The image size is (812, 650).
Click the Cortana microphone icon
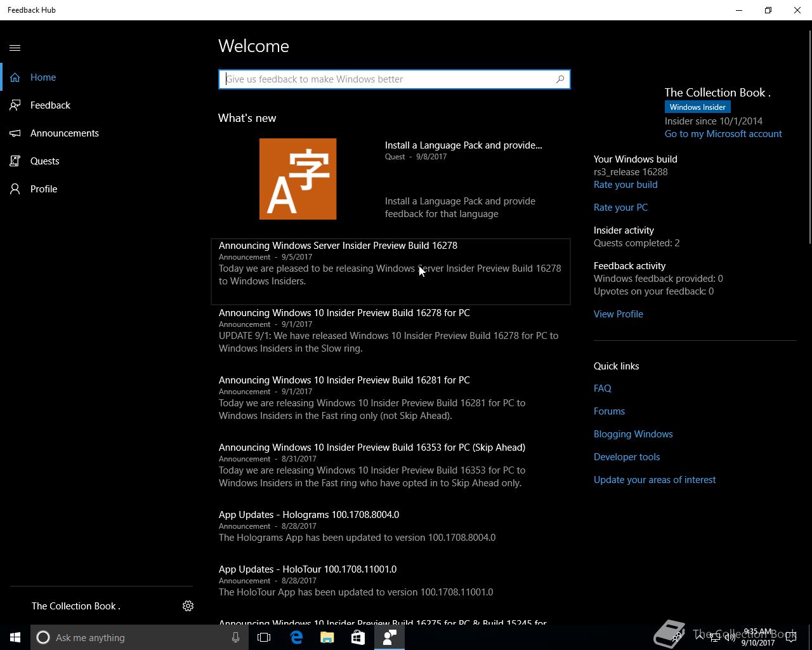point(235,637)
